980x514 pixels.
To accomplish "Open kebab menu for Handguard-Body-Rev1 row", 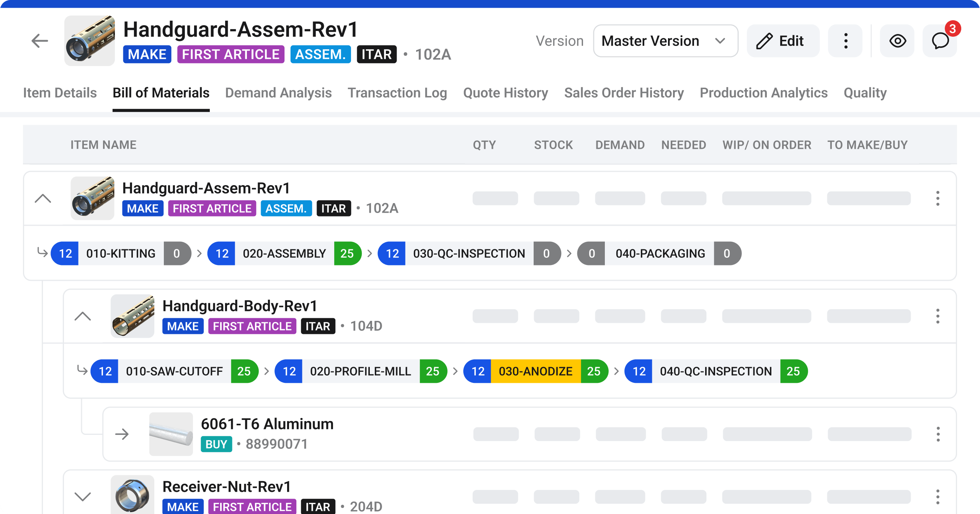I will click(x=938, y=316).
